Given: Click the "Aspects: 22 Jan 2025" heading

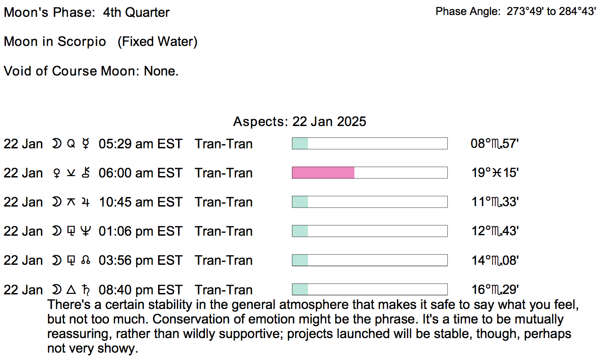Looking at the screenshot, I should pos(299,122).
